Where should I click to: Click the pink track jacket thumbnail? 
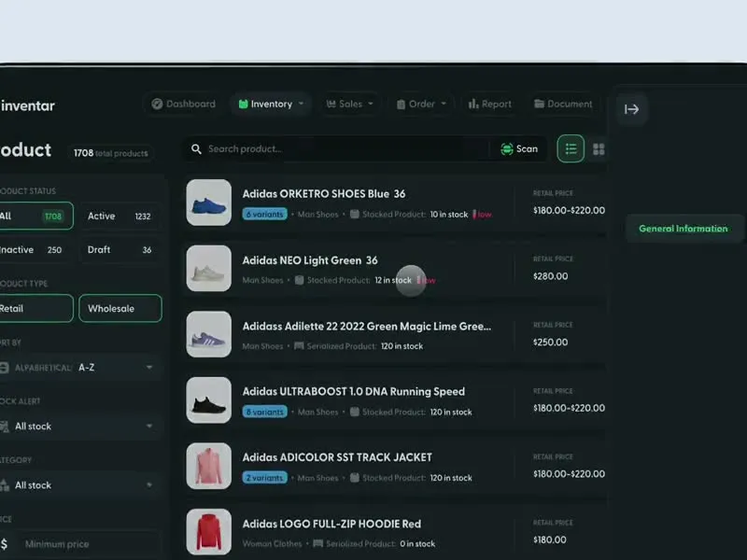(208, 466)
